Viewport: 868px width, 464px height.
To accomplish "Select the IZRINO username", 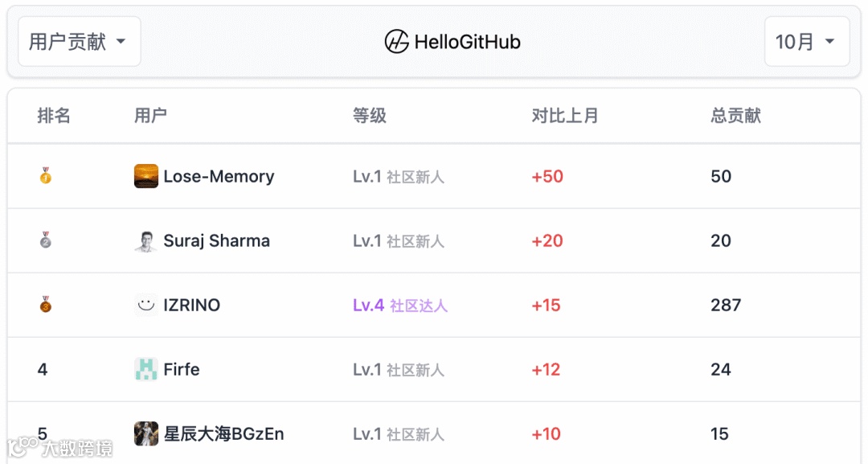I will (191, 305).
